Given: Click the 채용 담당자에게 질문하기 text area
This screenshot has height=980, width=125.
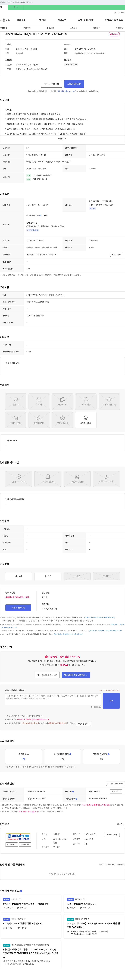Looking at the screenshot, I should coord(53,699).
